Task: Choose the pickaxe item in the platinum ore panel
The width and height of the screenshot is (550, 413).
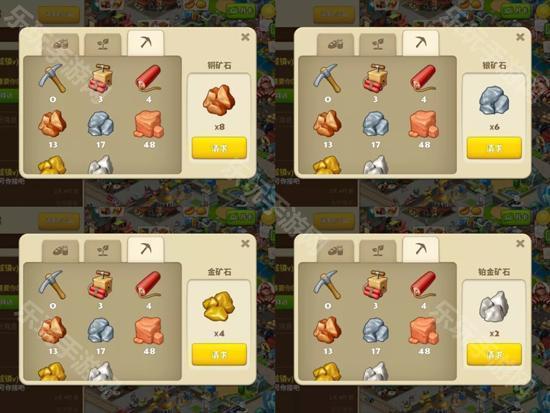Action: click(x=327, y=285)
